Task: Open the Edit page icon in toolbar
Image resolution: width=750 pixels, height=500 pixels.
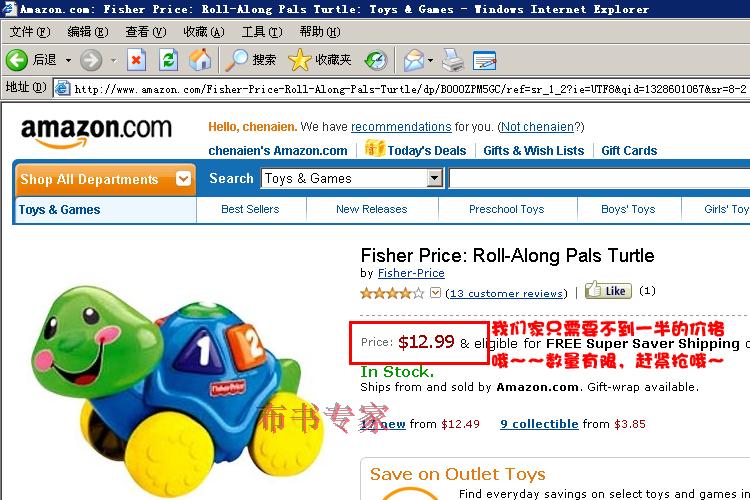Action: pyautogui.click(x=484, y=61)
